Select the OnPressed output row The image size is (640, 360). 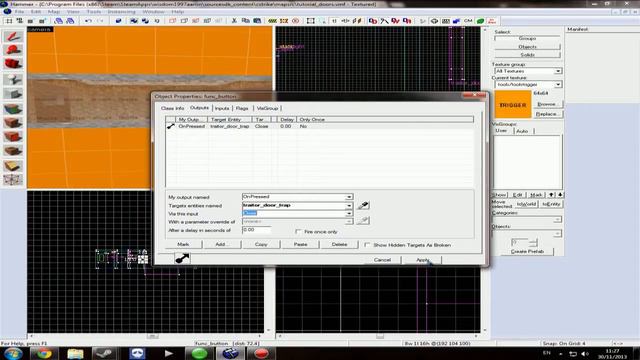[320, 127]
